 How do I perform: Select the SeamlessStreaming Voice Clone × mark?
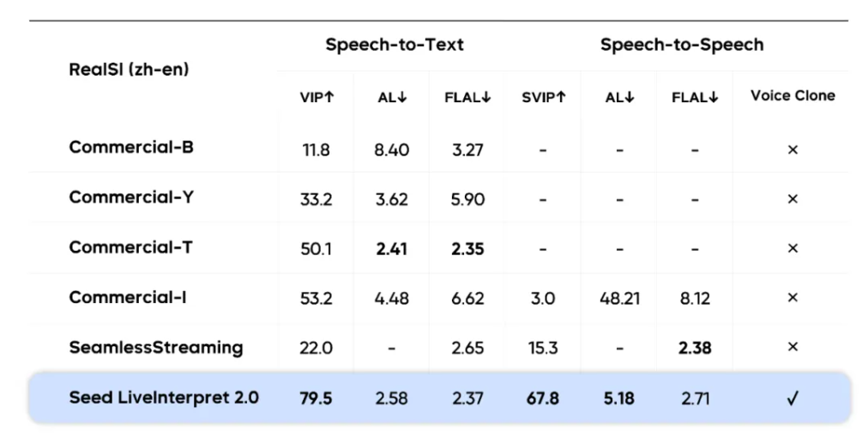(793, 348)
